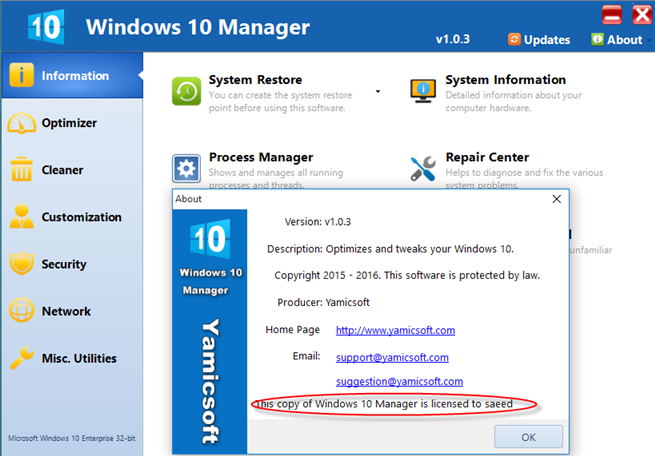The width and height of the screenshot is (655, 456).
Task: Click the Network globe icon in sidebar
Action: click(22, 311)
